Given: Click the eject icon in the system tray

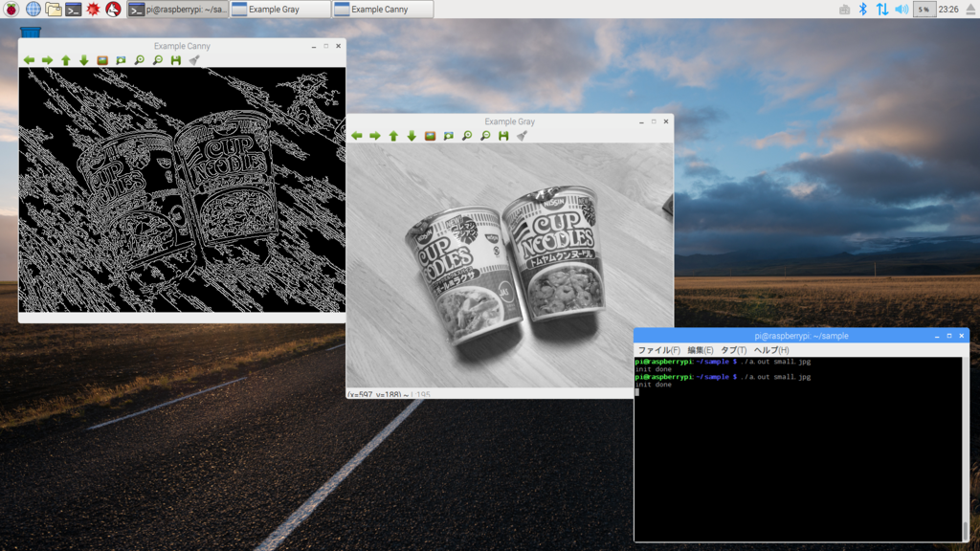Looking at the screenshot, I should coord(970,9).
